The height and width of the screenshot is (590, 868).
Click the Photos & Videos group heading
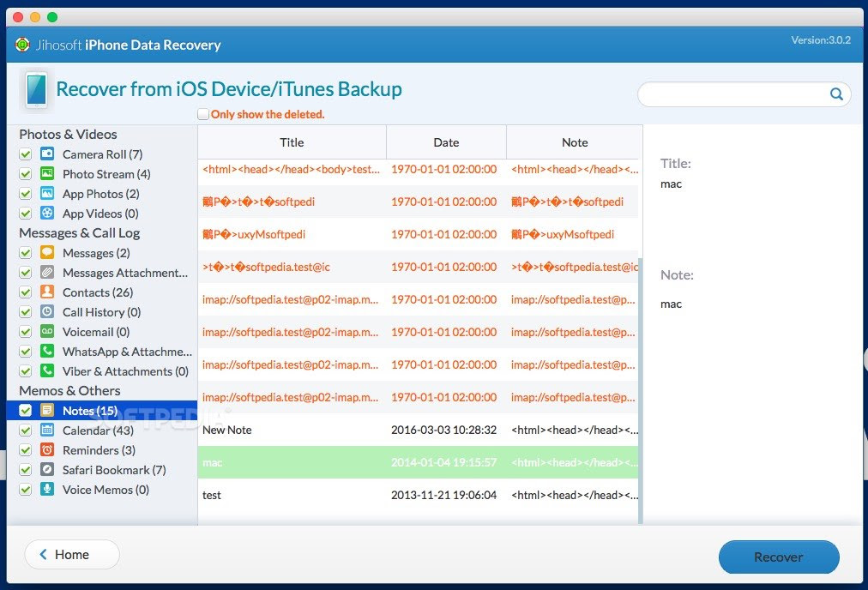click(x=68, y=134)
